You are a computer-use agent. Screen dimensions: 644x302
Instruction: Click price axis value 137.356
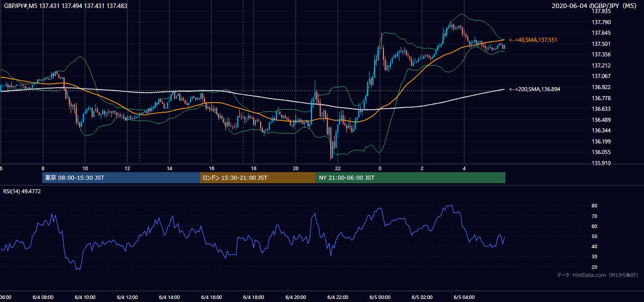point(601,54)
